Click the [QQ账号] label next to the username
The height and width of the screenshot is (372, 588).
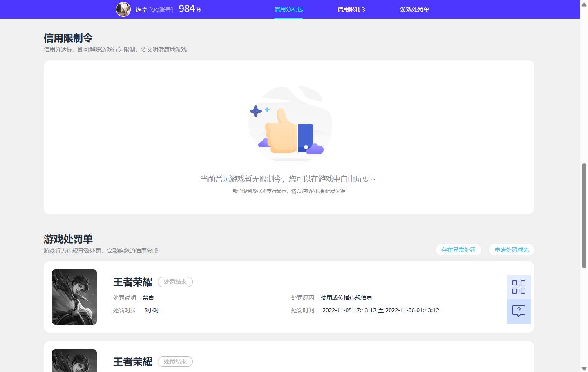pyautogui.click(x=162, y=9)
